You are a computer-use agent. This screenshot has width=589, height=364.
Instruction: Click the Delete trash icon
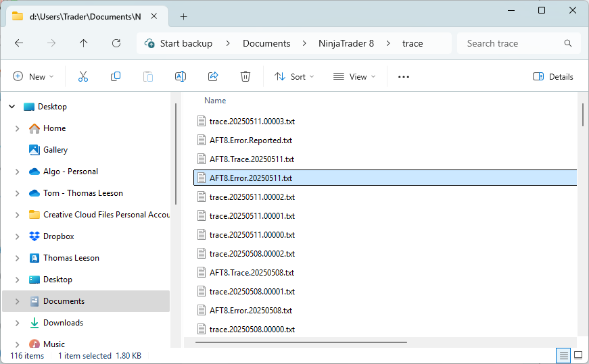(245, 76)
